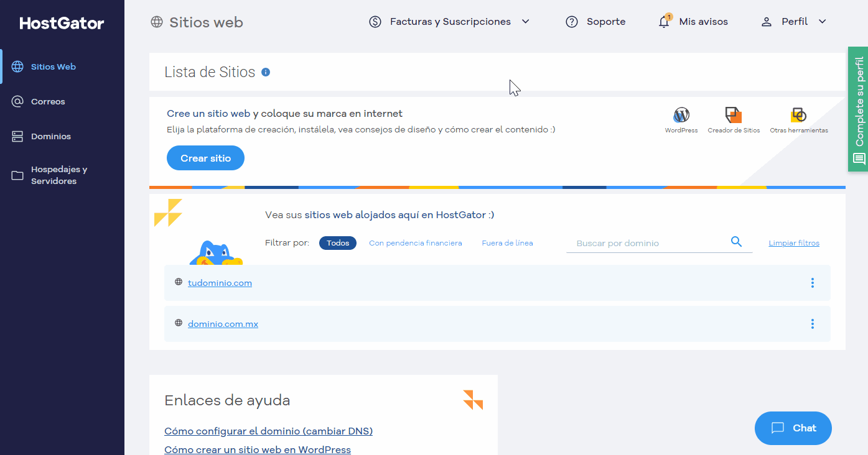Open the Chat button
The width and height of the screenshot is (868, 455).
point(793,428)
